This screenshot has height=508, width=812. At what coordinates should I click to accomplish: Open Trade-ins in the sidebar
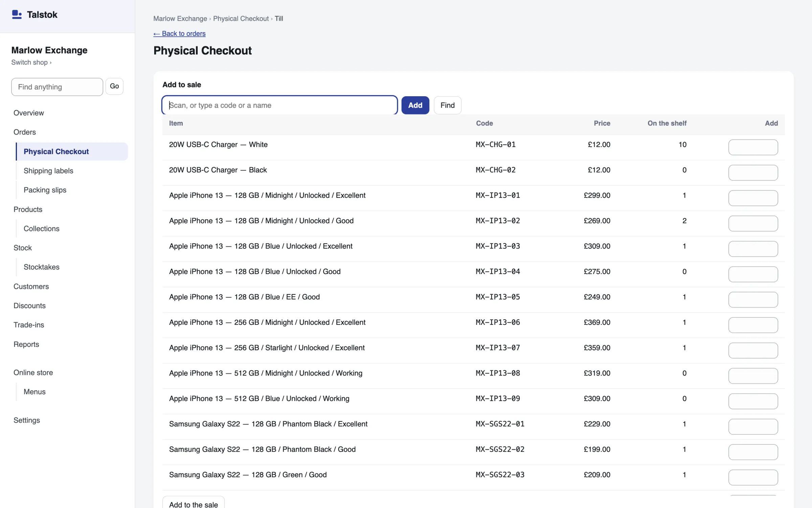coord(29,325)
